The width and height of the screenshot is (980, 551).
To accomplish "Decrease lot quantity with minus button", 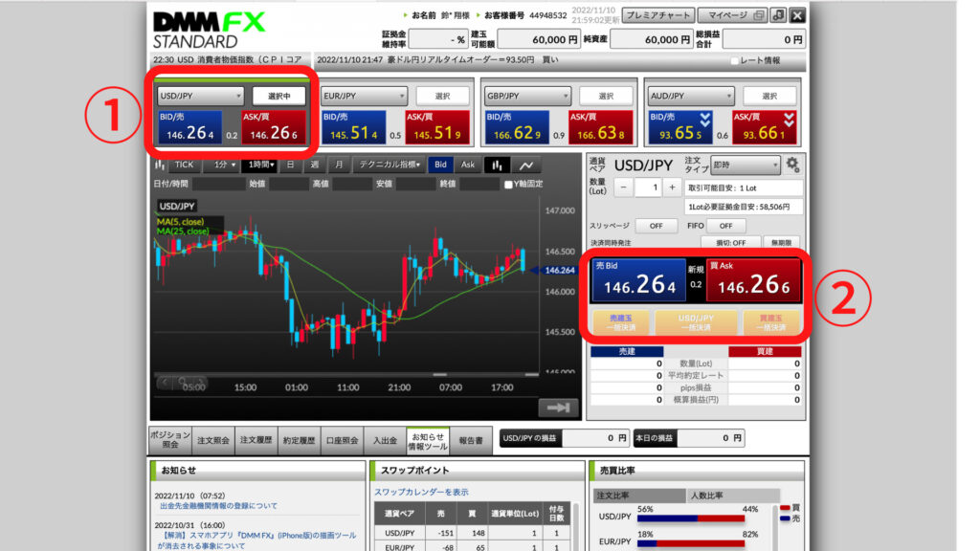I will coord(622,187).
